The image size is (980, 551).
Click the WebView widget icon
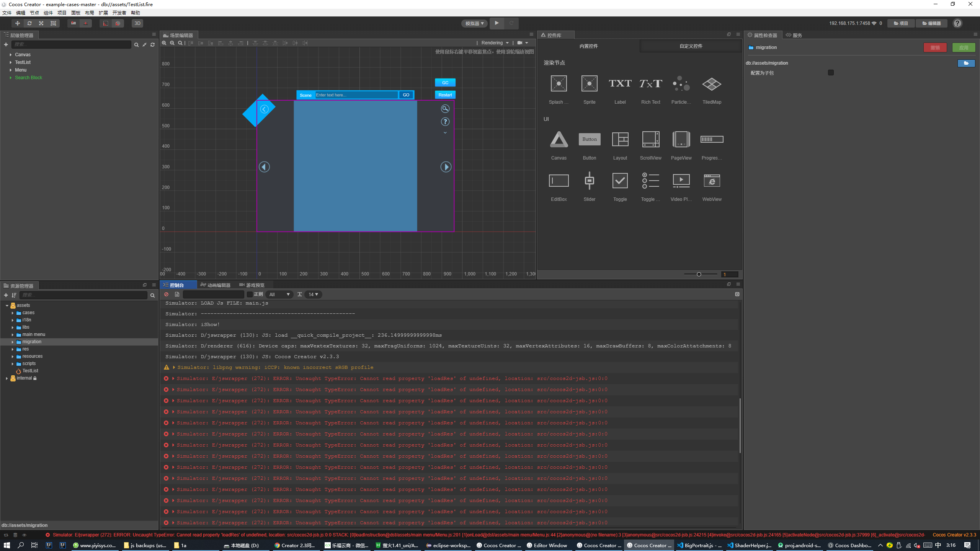712,181
